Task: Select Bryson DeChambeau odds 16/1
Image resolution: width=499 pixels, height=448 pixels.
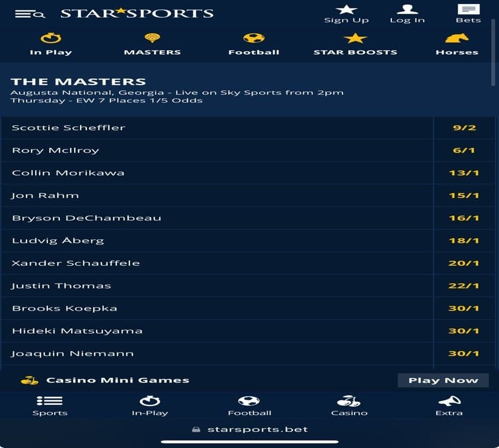Action: tap(464, 218)
